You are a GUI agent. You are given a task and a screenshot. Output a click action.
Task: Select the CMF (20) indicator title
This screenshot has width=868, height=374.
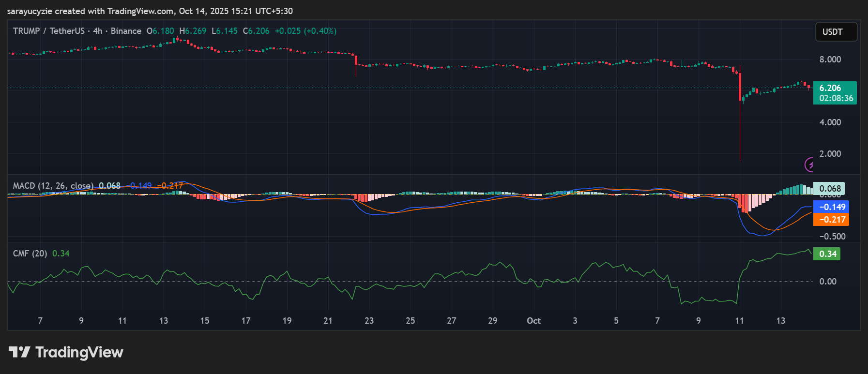click(x=30, y=254)
